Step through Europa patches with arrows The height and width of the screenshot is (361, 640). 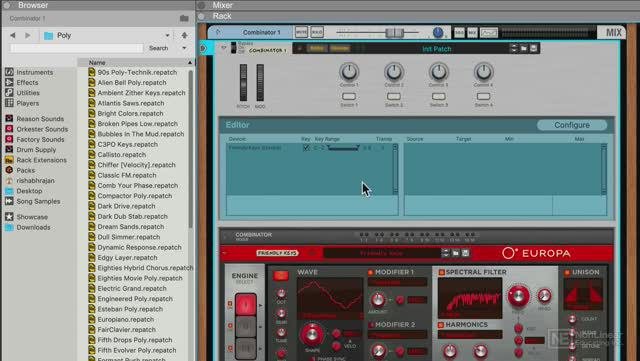[x=446, y=253]
